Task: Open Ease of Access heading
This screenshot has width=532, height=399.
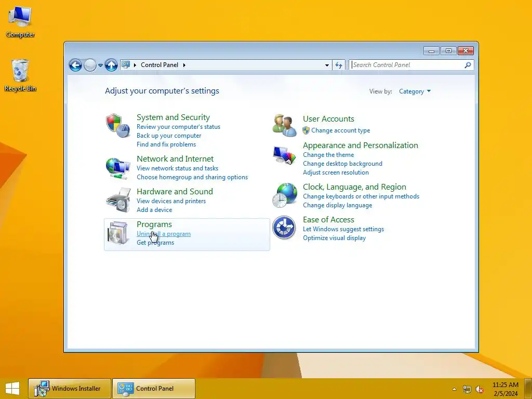Action: point(328,220)
